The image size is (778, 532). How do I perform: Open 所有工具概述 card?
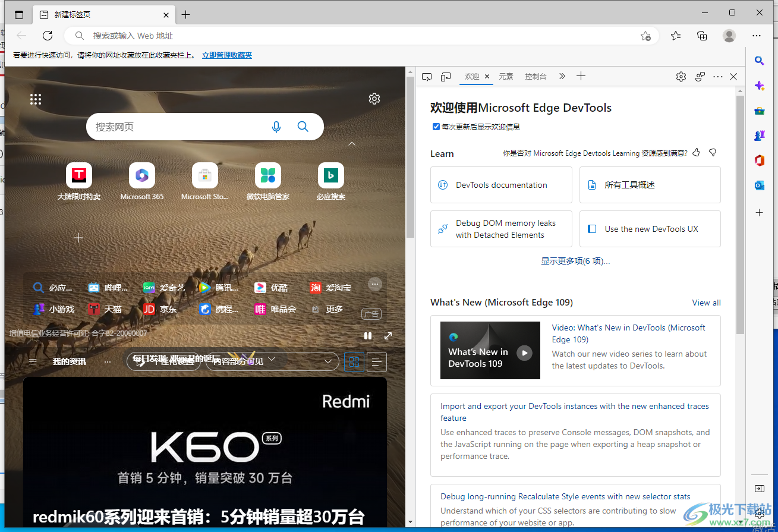pos(650,185)
